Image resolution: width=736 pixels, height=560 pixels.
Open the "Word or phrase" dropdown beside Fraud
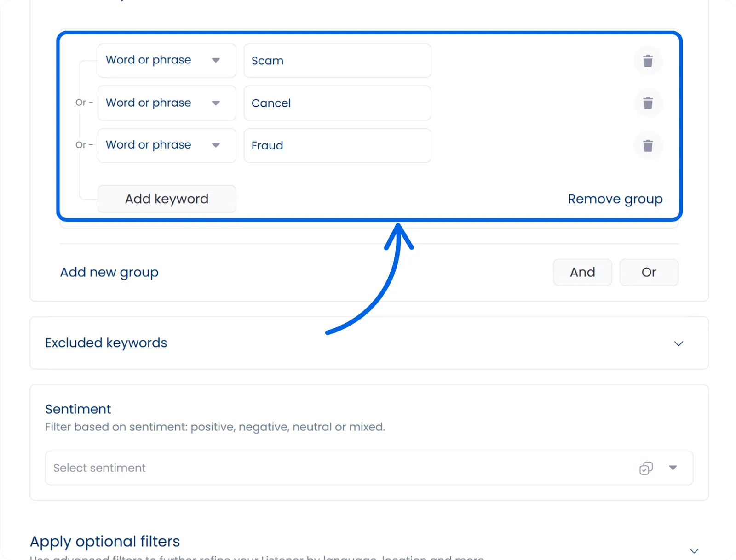[215, 145]
